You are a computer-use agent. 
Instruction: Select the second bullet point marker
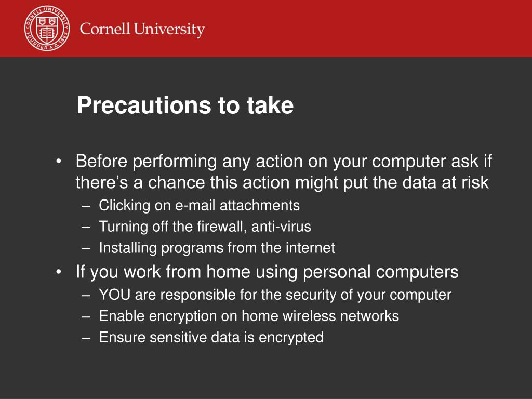pos(59,272)
